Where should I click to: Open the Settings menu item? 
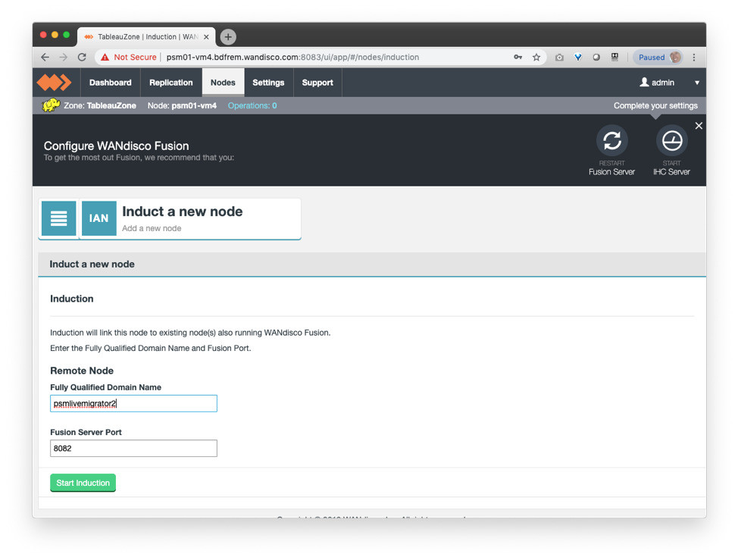click(268, 83)
